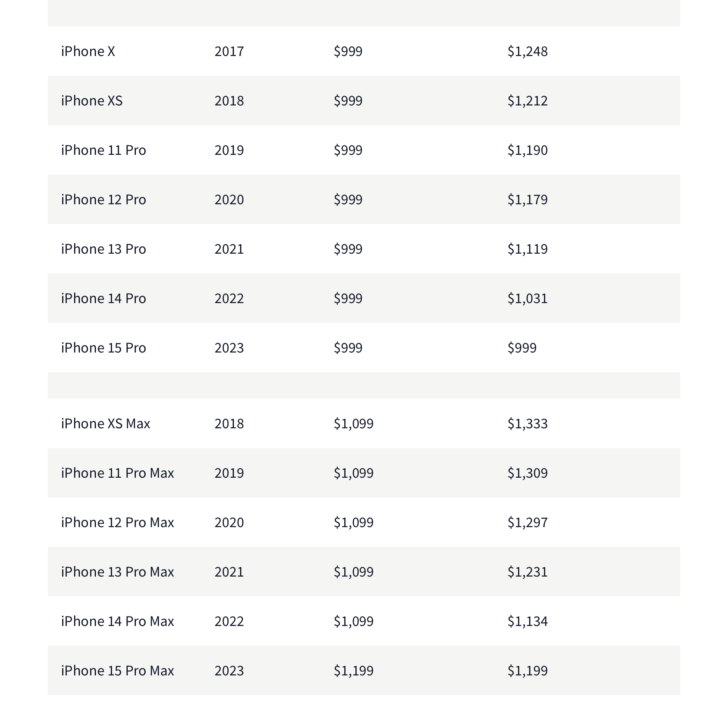Screen dimensions: 728x710
Task: Select the $1,231 adjusted price value
Action: coord(527,572)
